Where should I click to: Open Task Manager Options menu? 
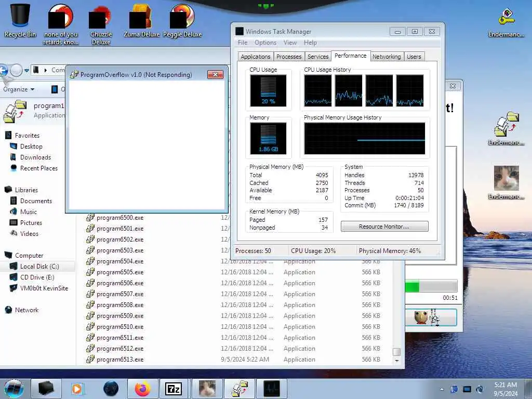265,43
